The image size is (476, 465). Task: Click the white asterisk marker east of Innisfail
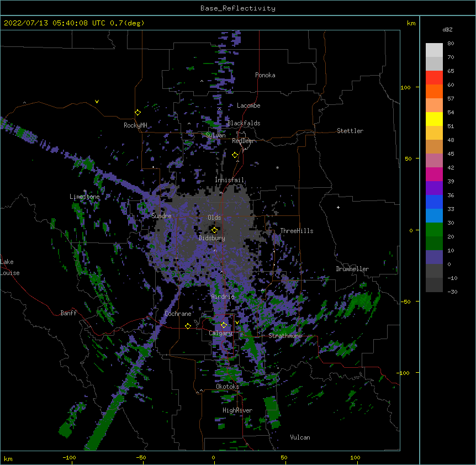tap(277, 167)
